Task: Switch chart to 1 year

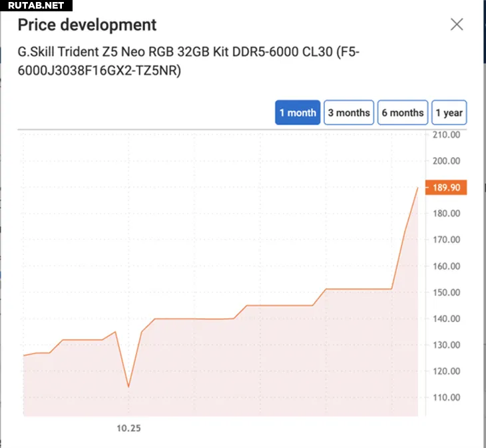Action: click(x=449, y=112)
